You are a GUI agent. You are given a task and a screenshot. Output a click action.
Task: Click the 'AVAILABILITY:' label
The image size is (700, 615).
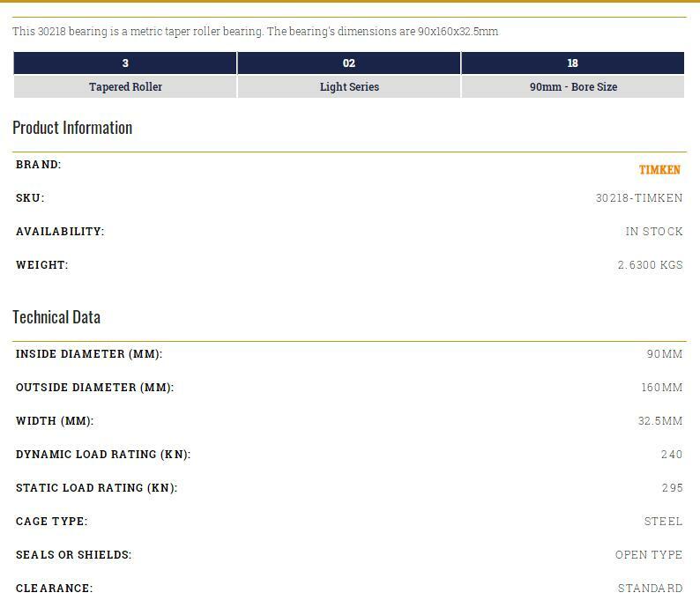point(60,231)
